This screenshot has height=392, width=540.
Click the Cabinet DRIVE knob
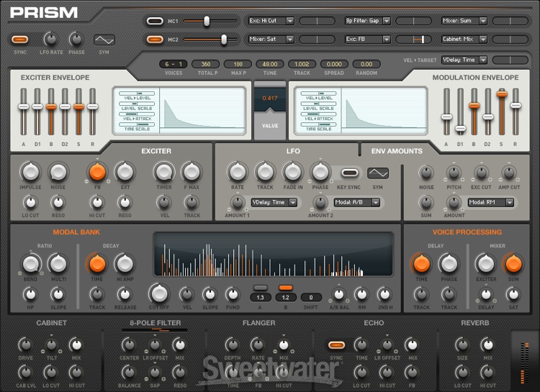[x=25, y=345]
